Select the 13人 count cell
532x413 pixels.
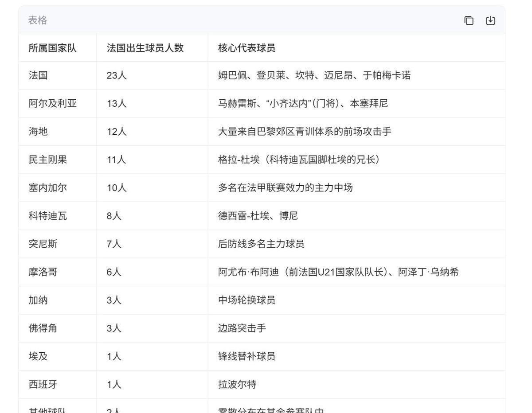pyautogui.click(x=152, y=103)
